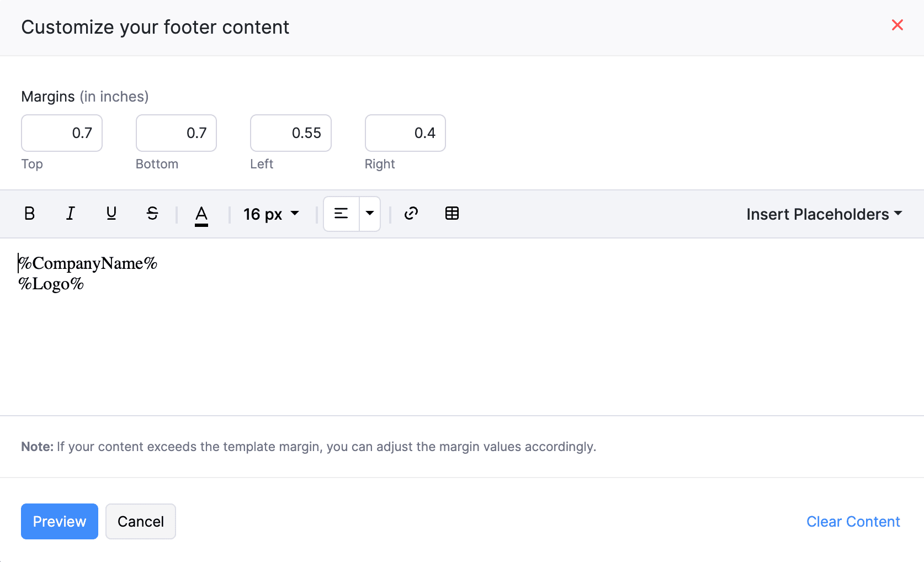Screen dimensions: 924x562
Task: Insert a table into the footer
Action: [452, 214]
